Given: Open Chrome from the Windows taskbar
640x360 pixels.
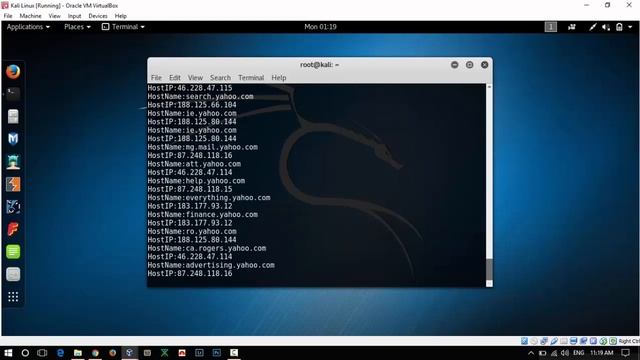Looking at the screenshot, I should [x=95, y=353].
